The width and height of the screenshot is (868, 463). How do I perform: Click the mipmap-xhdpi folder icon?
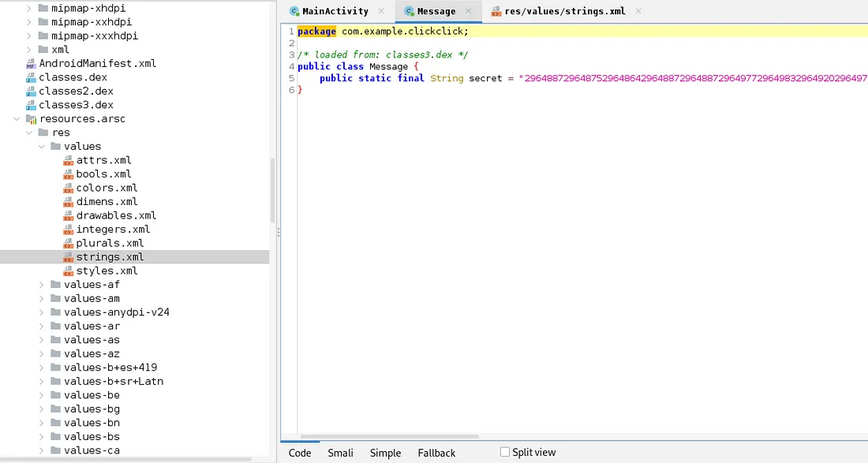point(43,9)
